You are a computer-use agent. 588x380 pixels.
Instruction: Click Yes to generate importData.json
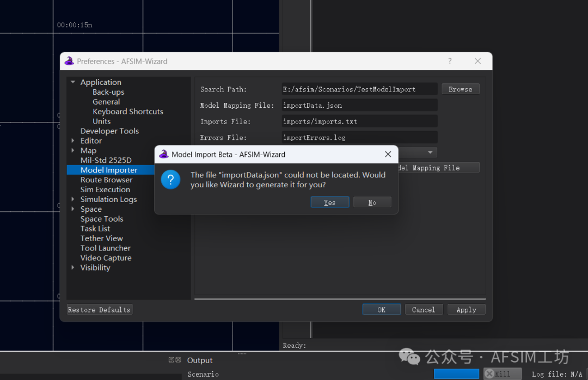(329, 202)
